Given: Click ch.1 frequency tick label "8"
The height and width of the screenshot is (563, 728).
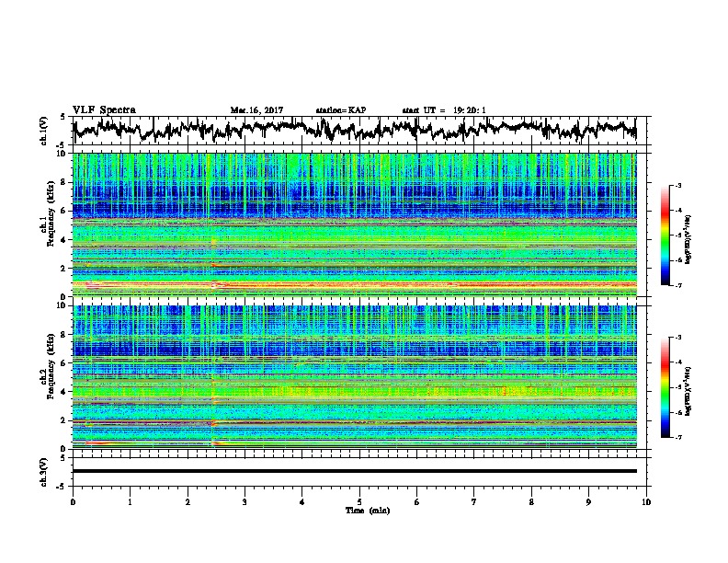Looking at the screenshot, I should (x=64, y=182).
